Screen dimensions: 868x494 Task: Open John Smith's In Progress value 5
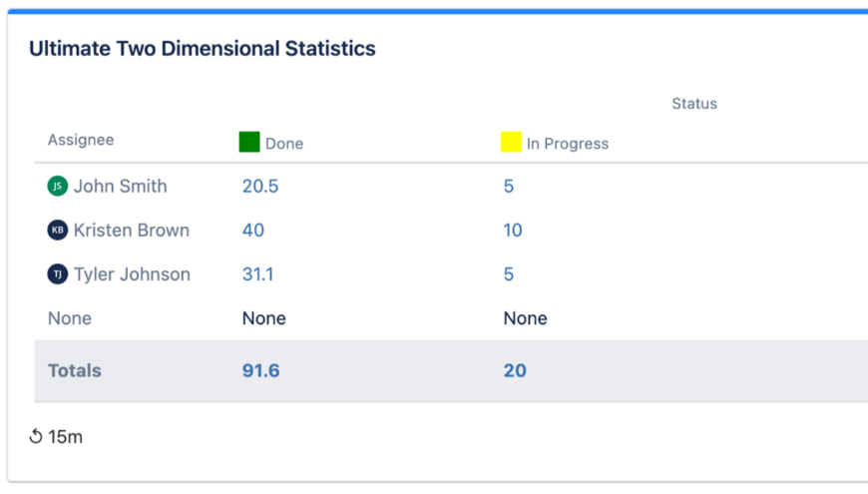click(509, 187)
